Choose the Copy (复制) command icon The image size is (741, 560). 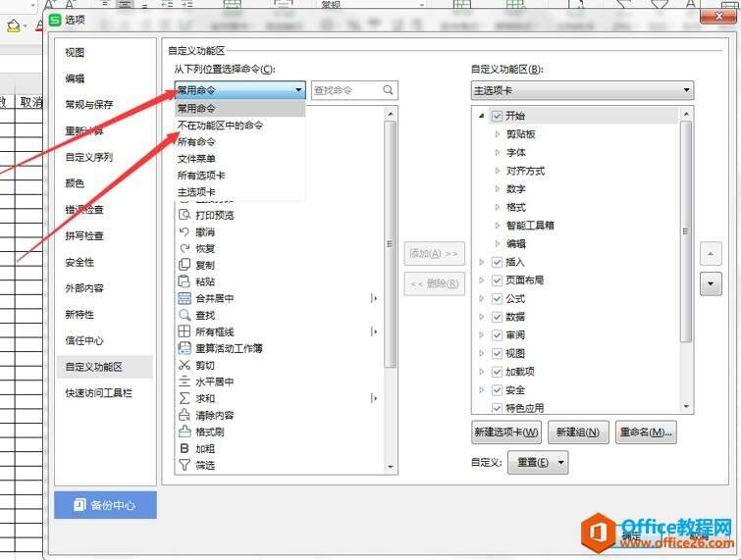[185, 265]
